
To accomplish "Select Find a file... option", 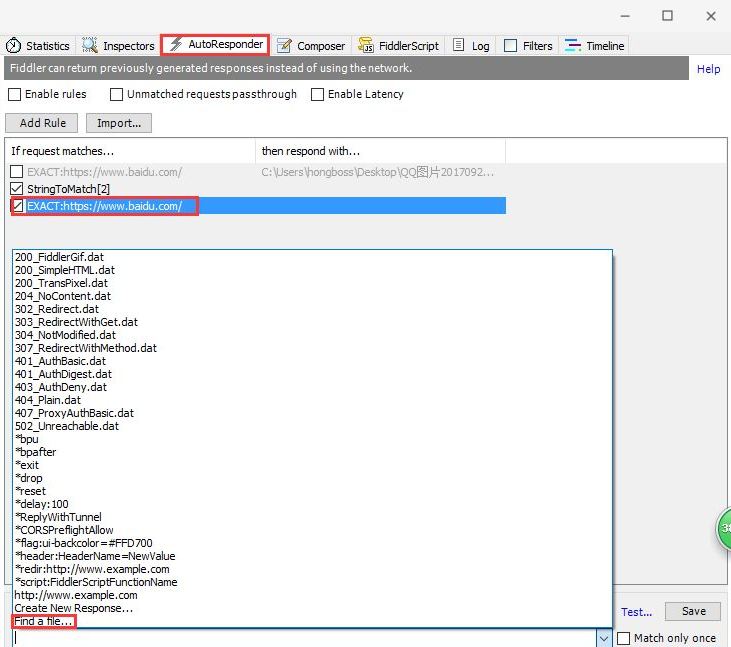I will point(311,621).
